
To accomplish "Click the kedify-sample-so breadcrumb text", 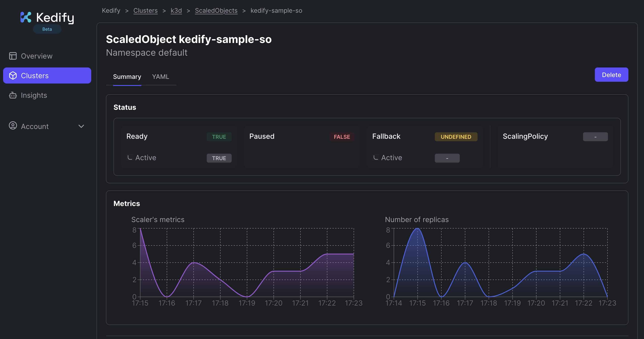I will (276, 10).
